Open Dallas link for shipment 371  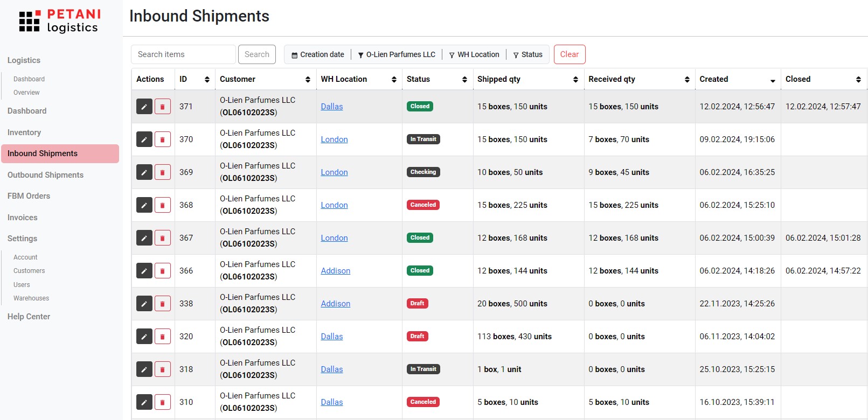point(331,107)
